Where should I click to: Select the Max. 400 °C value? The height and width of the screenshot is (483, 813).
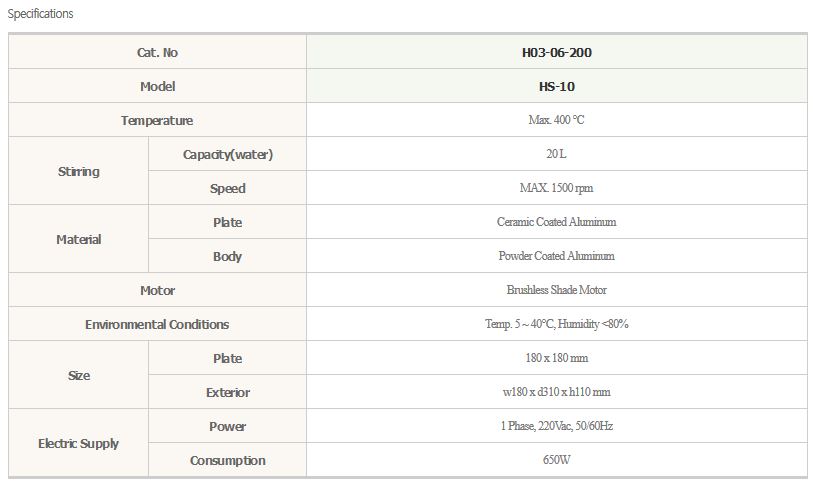pyautogui.click(x=556, y=120)
